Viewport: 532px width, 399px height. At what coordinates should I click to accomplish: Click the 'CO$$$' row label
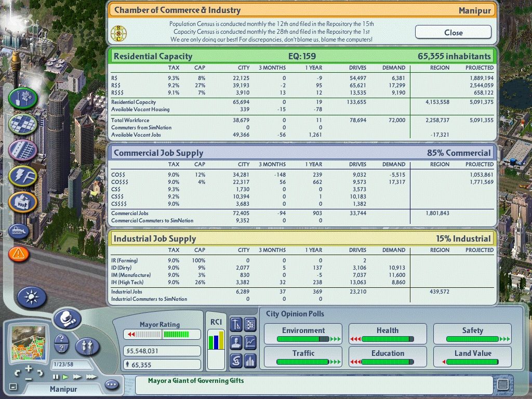pos(119,182)
